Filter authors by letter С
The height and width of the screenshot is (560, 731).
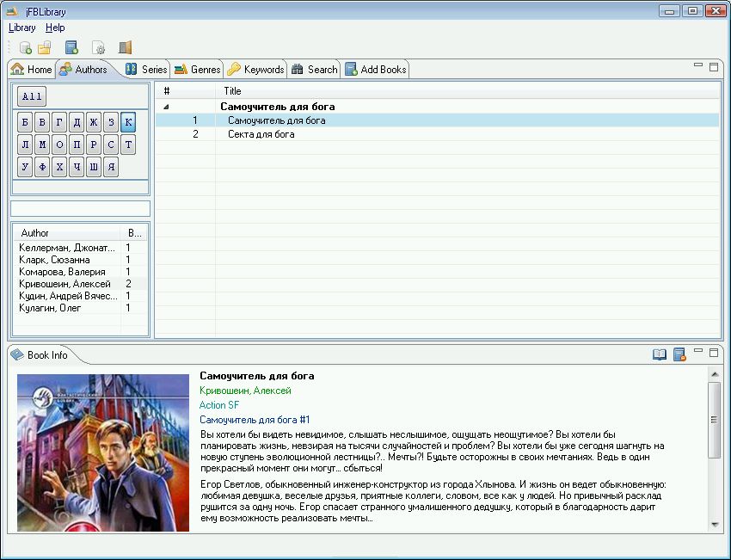click(x=111, y=145)
